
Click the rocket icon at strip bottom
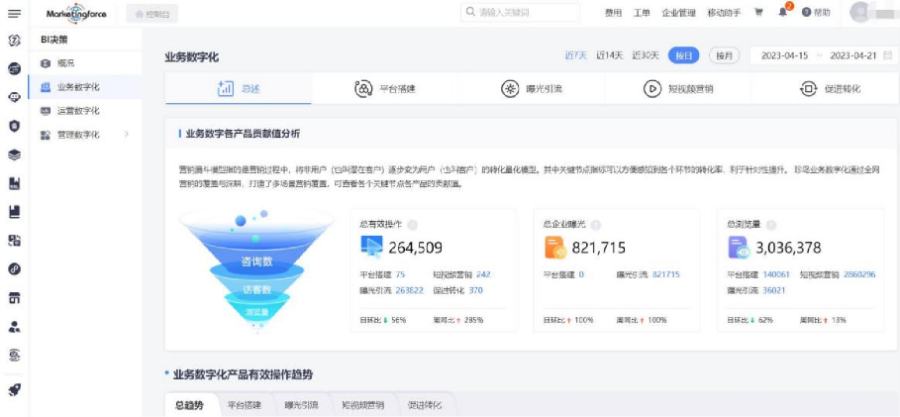tap(15, 389)
